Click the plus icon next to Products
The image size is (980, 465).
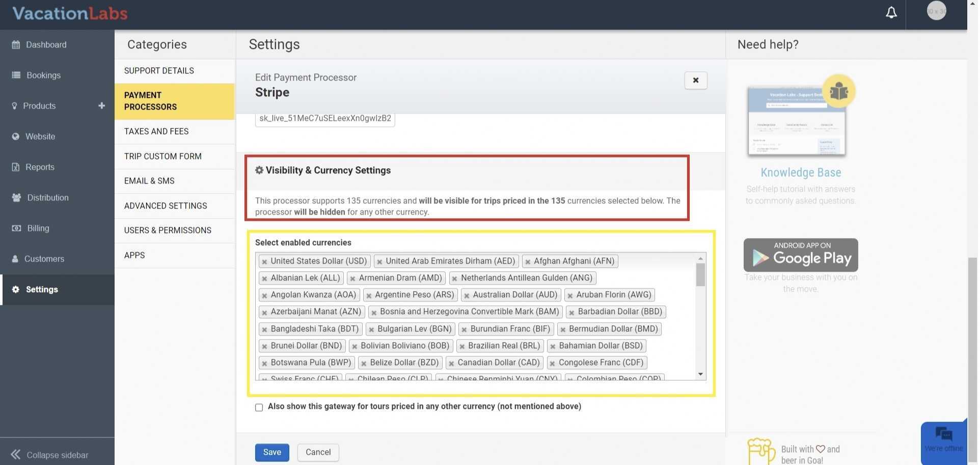pos(102,106)
